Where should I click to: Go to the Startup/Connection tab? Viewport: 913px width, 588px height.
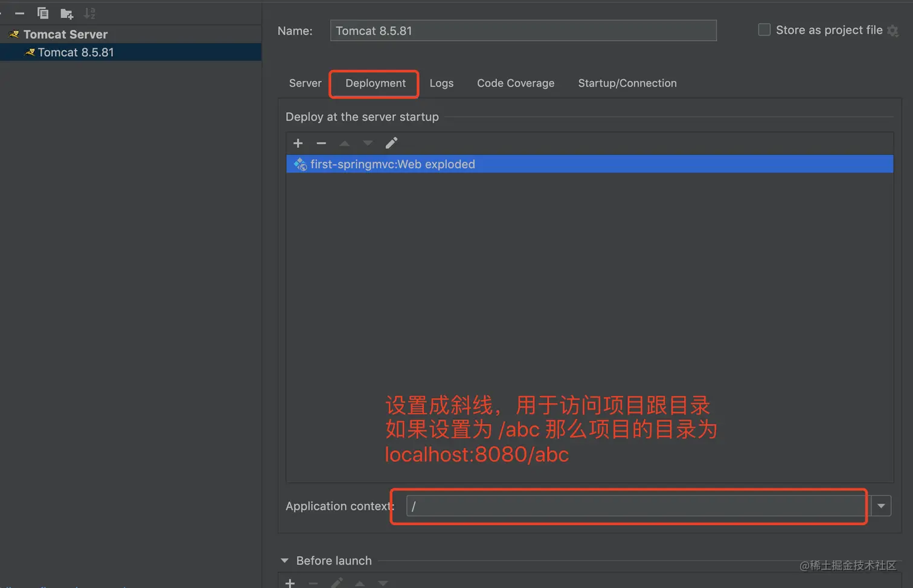627,83
